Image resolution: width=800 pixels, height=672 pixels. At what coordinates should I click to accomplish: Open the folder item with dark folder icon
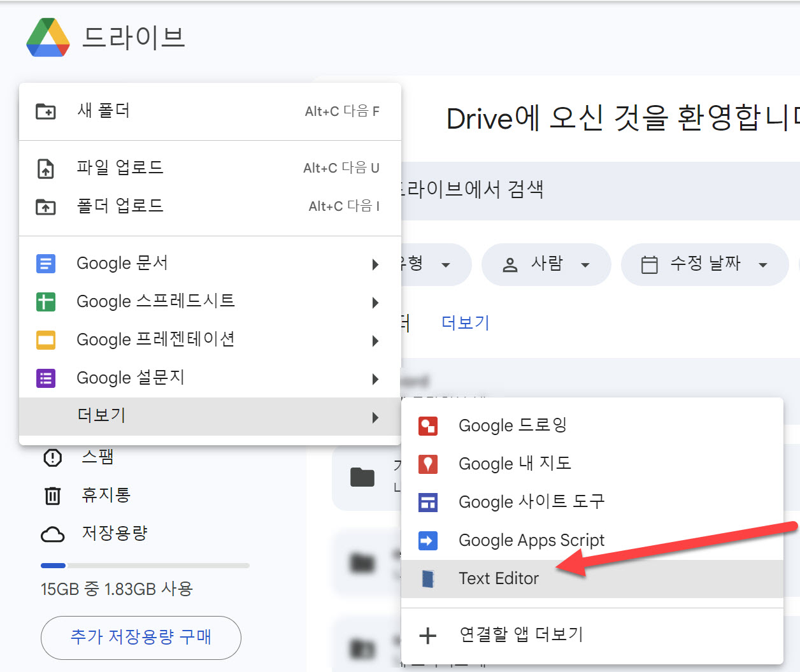[x=362, y=477]
